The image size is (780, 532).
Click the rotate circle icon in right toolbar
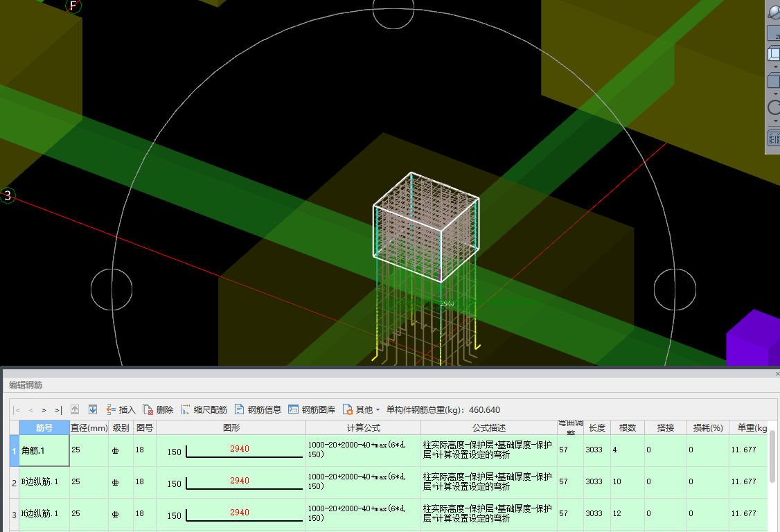pyautogui.click(x=774, y=107)
